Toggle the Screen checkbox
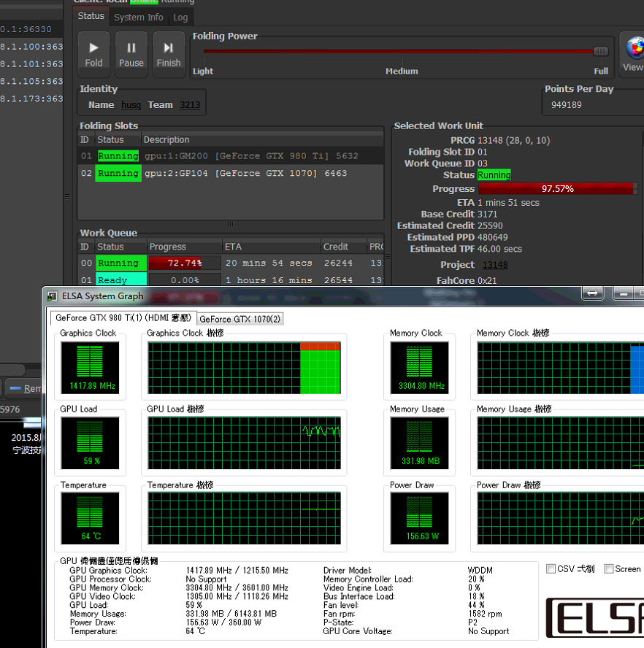Image resolution: width=644 pixels, height=648 pixels. point(608,569)
